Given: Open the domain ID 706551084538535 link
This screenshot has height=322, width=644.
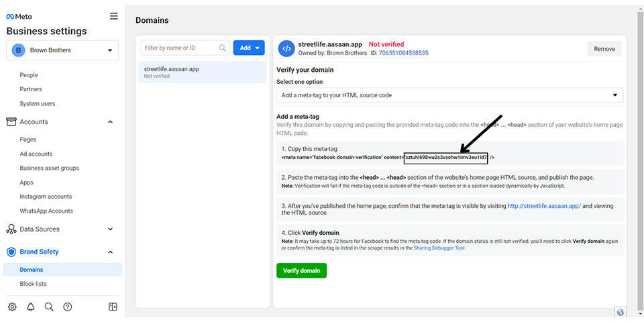Looking at the screenshot, I should point(403,53).
